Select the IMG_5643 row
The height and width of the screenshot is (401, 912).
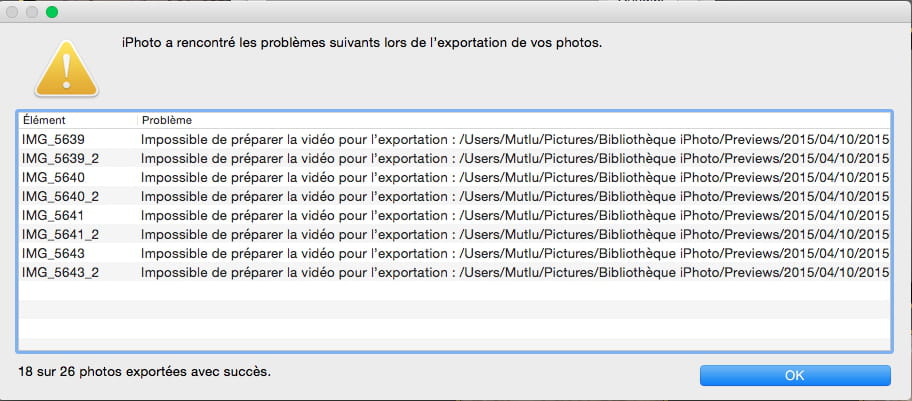point(454,254)
